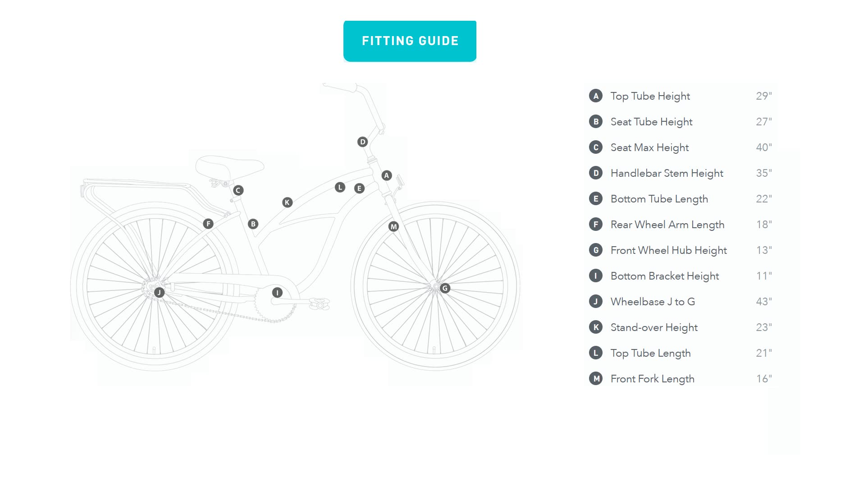The height and width of the screenshot is (487, 868).
Task: Click the Seat Max Height label
Action: (649, 147)
